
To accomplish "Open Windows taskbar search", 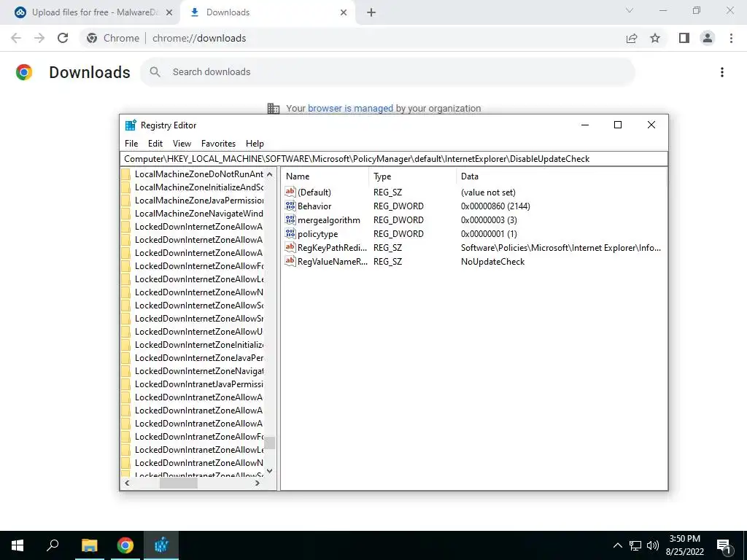I will tap(53, 545).
